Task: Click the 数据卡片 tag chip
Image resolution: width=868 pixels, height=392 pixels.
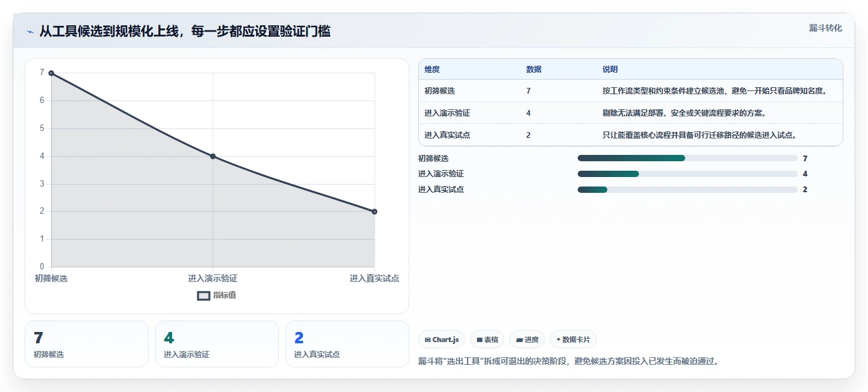Action: coord(573,340)
